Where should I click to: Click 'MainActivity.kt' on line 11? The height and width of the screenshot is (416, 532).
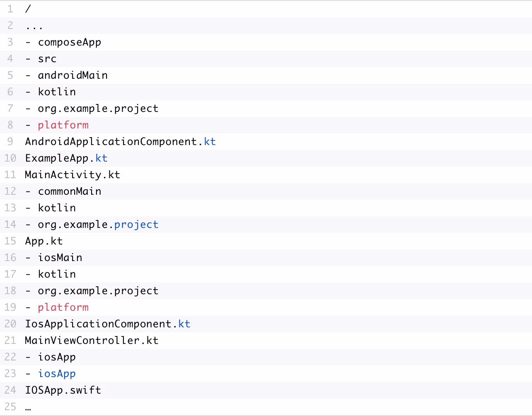pos(73,174)
